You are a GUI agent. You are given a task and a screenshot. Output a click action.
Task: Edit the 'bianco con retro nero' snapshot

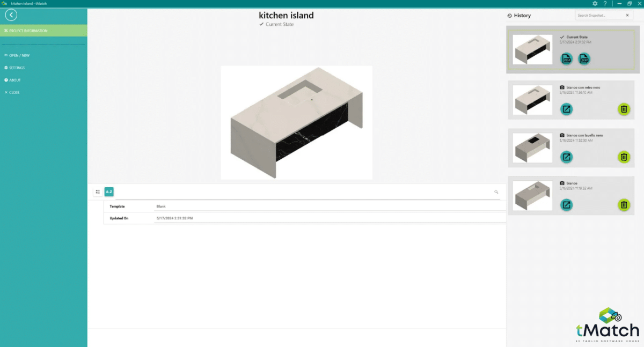coord(566,109)
